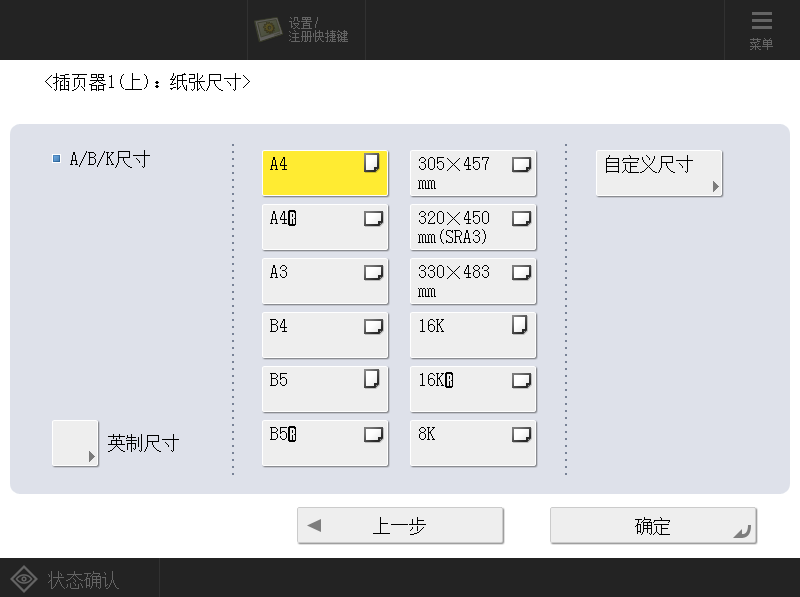The height and width of the screenshot is (597, 800).
Task: Open the Settings/Register Shortcut icon
Action: tap(268, 29)
